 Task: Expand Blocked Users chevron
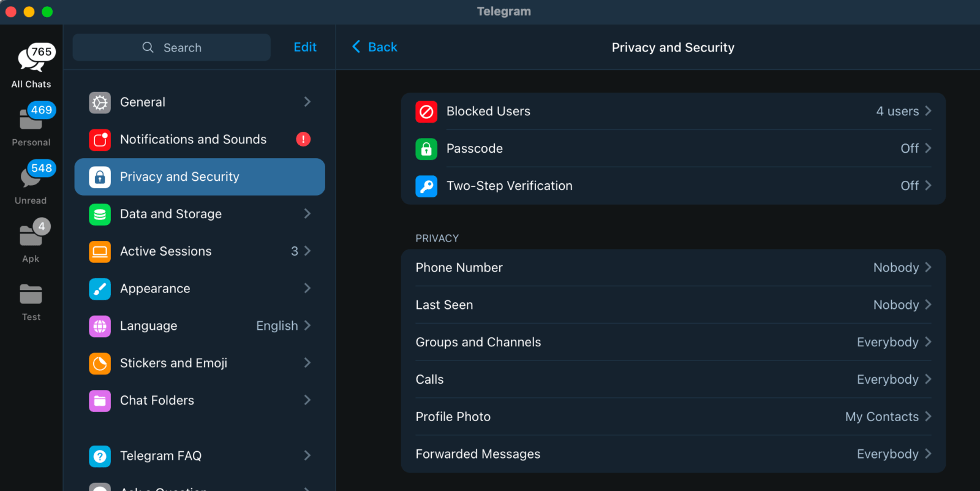pos(928,111)
